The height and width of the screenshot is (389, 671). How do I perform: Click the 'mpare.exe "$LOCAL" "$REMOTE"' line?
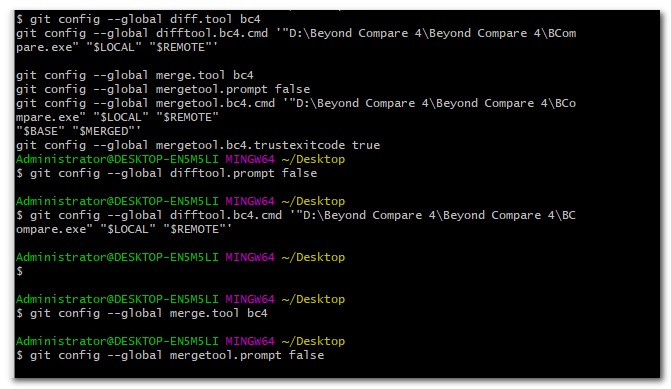click(x=117, y=117)
